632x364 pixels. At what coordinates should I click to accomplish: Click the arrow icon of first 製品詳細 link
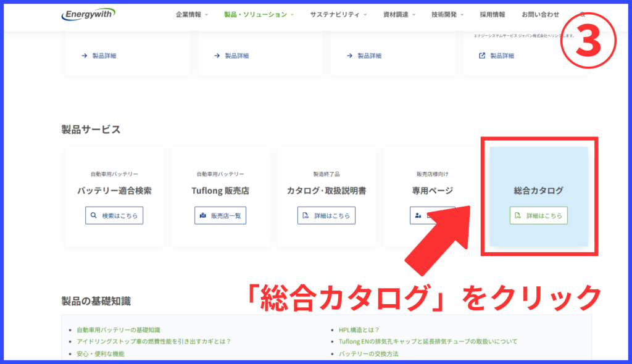tap(84, 56)
